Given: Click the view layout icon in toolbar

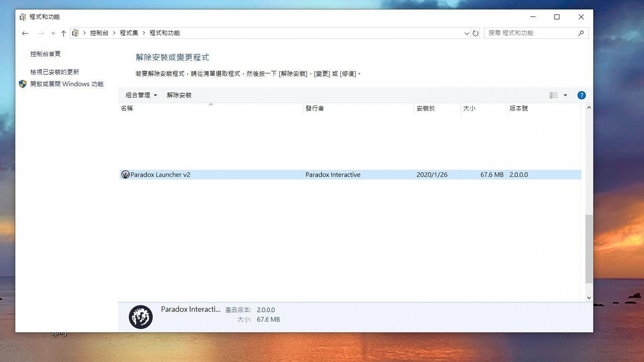Looking at the screenshot, I should coord(553,95).
